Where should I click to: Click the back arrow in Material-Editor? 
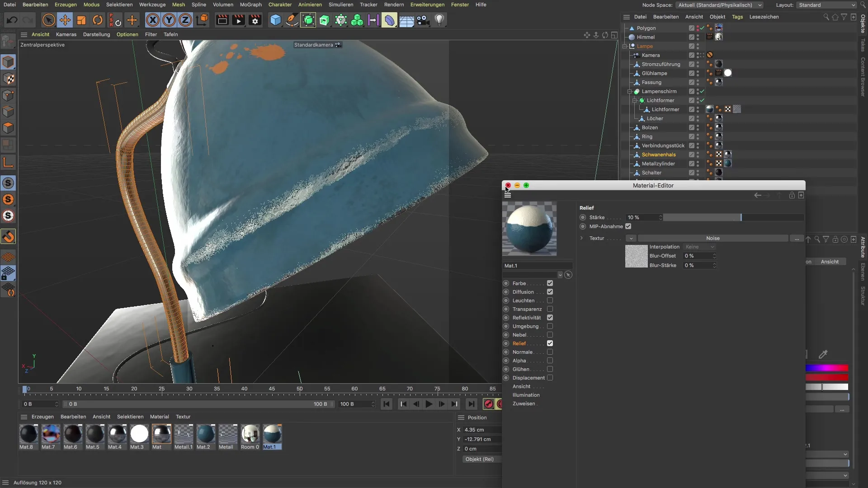[758, 195]
